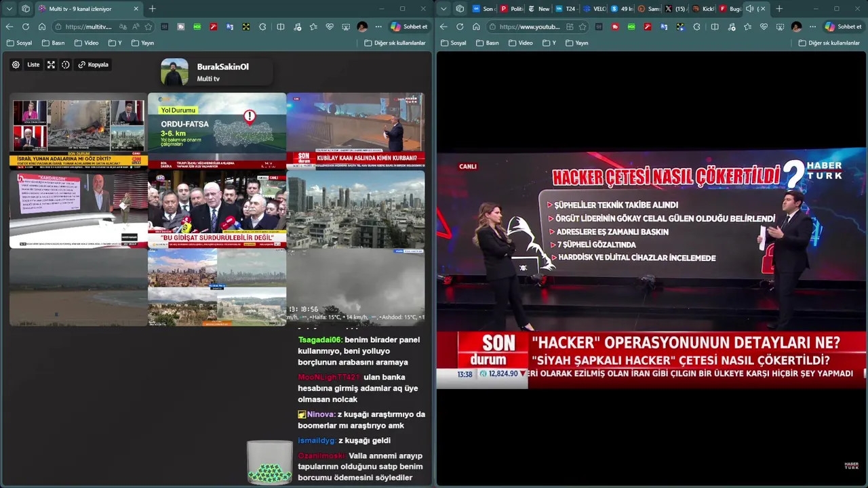Open Sohbet et Copilot in left window

pyautogui.click(x=409, y=26)
